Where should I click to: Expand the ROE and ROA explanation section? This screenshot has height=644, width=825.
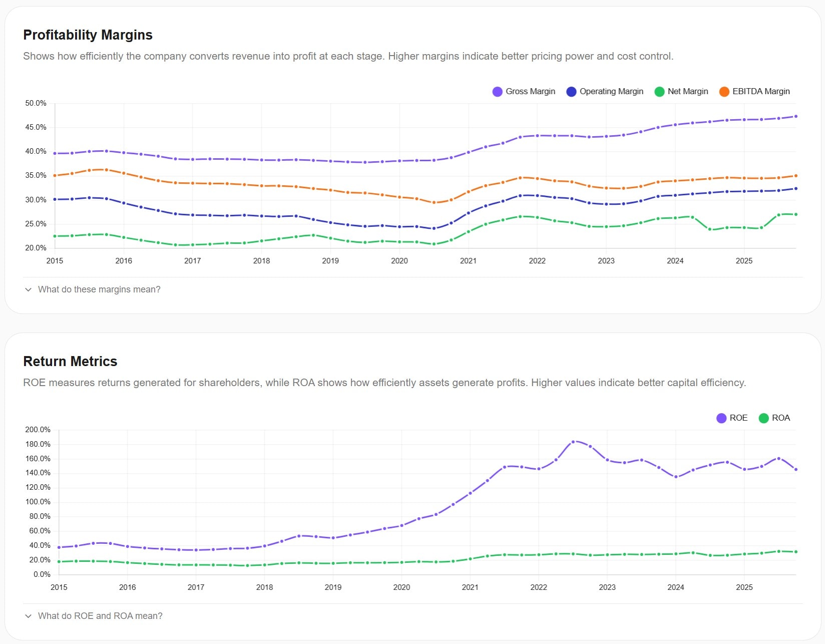pos(100,615)
